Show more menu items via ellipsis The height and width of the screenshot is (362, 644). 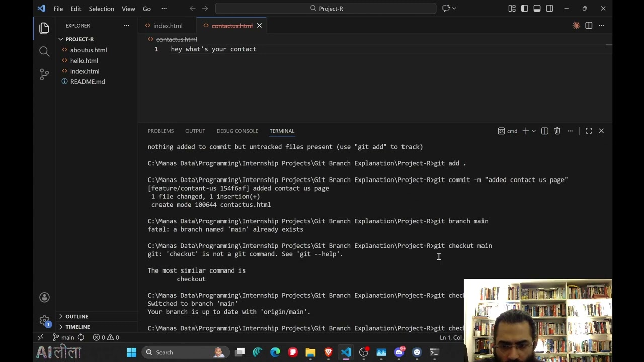coord(164,9)
